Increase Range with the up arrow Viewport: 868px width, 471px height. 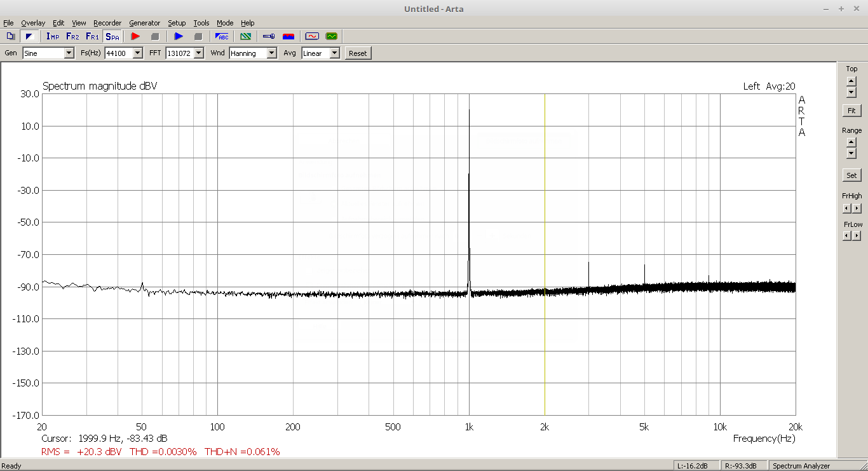point(851,142)
